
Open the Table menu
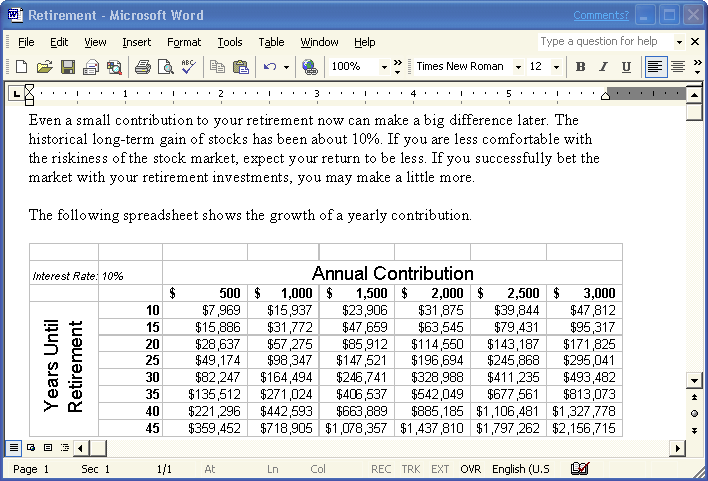click(271, 42)
